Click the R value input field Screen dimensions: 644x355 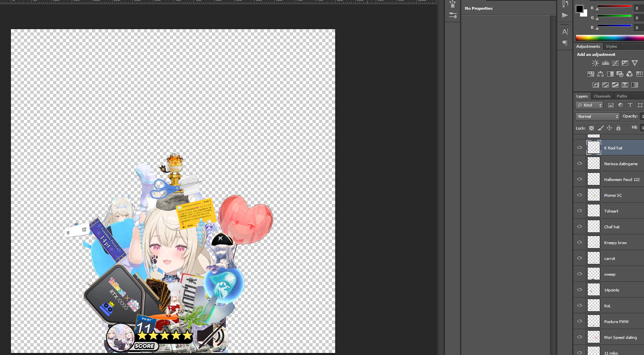click(x=638, y=8)
